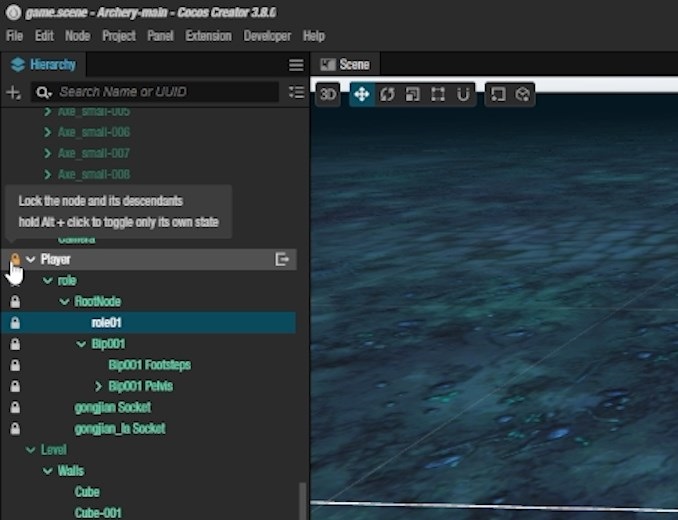Click the icon at right of the Player row
This screenshot has width=678, height=520.
click(x=282, y=259)
